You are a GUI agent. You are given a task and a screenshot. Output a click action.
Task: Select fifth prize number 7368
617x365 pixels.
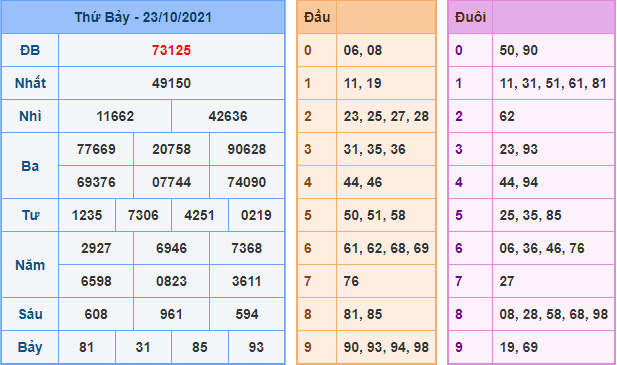click(x=247, y=249)
